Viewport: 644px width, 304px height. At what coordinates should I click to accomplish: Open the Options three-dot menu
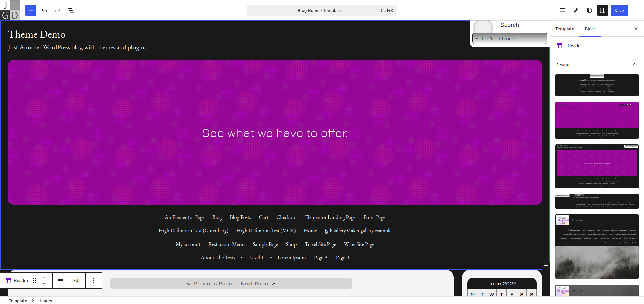point(636,10)
